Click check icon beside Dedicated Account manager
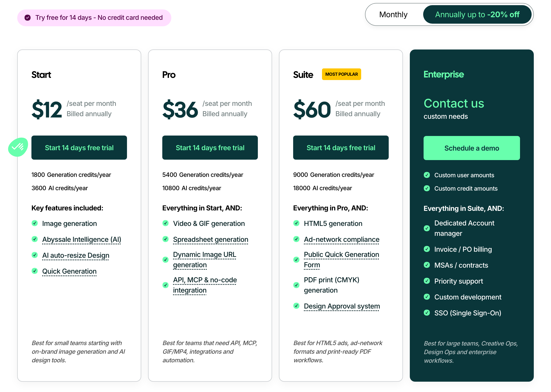The height and width of the screenshot is (392, 551). [427, 228]
